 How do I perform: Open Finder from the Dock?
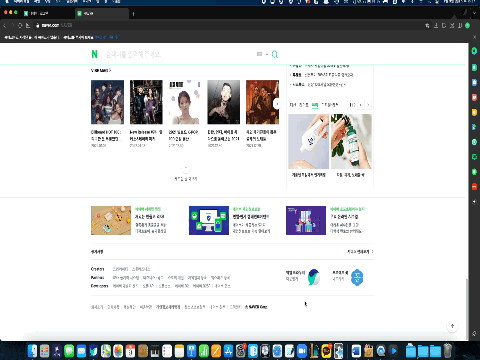point(32,351)
